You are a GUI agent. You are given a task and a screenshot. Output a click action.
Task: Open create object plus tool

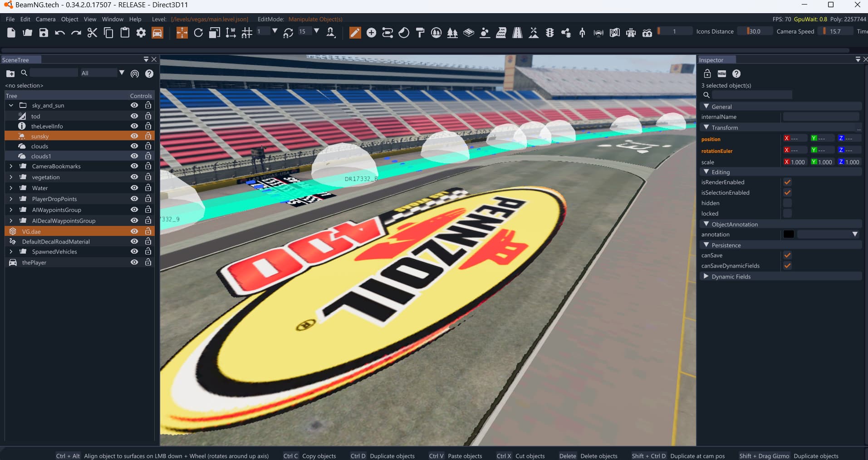pyautogui.click(x=371, y=33)
